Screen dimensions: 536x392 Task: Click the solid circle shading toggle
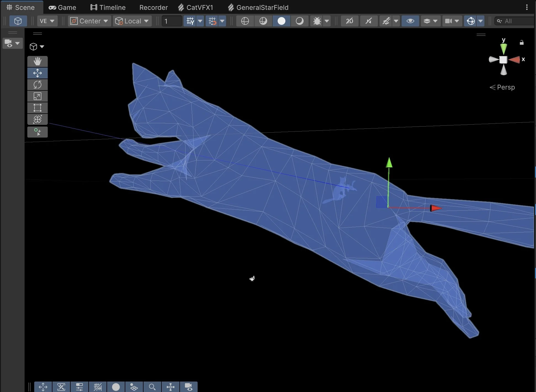(x=281, y=21)
